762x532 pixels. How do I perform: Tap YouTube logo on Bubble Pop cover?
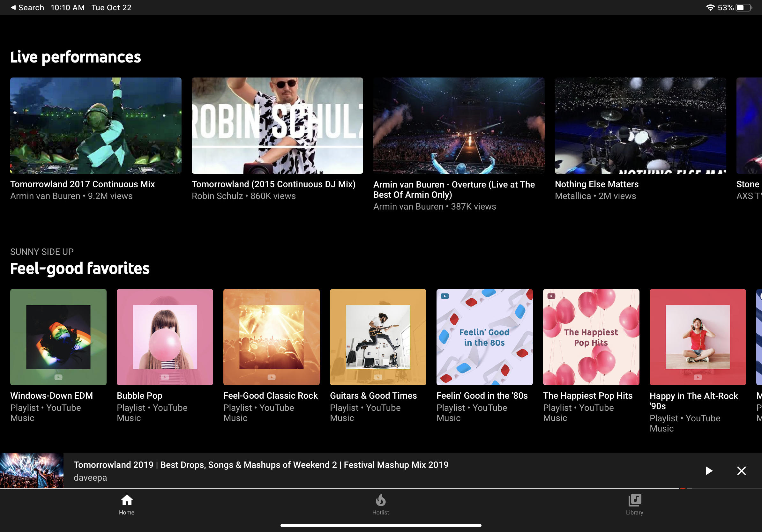pos(165,377)
